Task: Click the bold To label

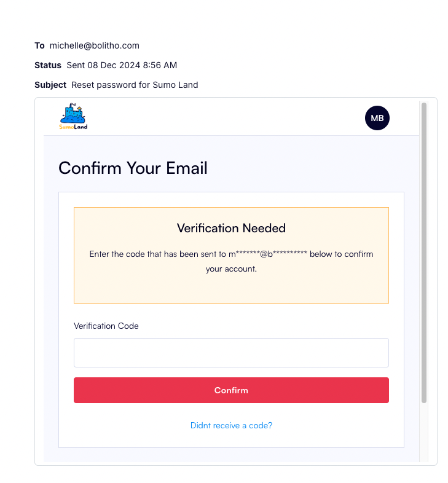Action: pyautogui.click(x=39, y=45)
